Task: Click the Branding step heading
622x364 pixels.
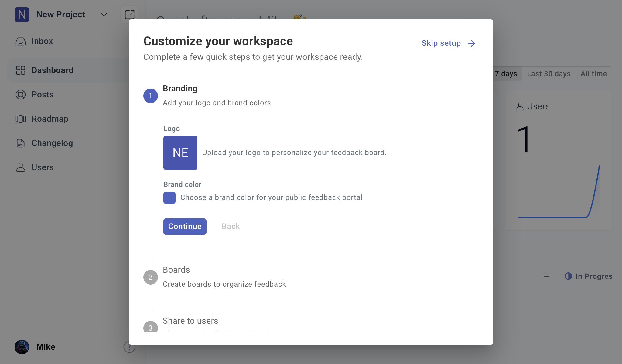Action: click(x=180, y=89)
